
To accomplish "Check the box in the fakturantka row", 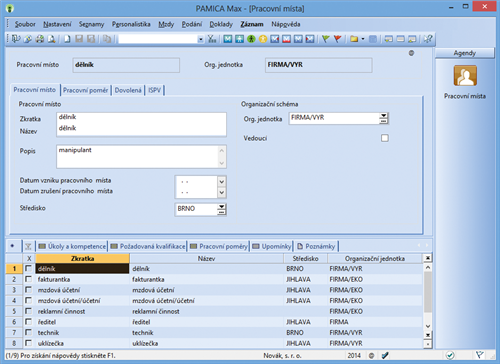I will 29,279.
